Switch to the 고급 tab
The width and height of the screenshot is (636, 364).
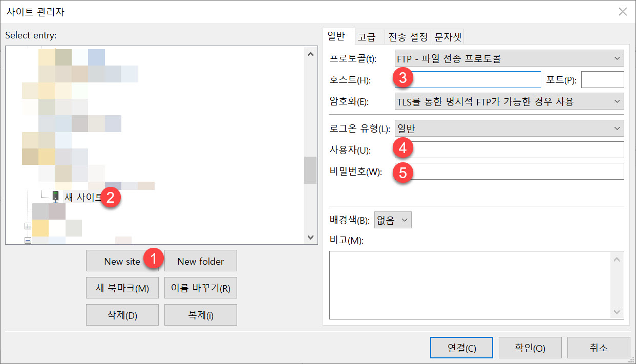coord(368,36)
